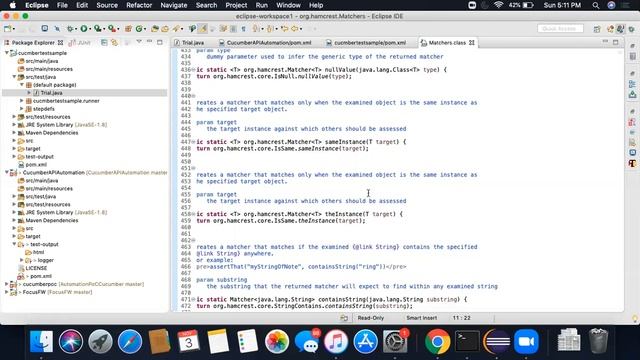
Task: Expand the FocusFW project
Action: pos(7,292)
